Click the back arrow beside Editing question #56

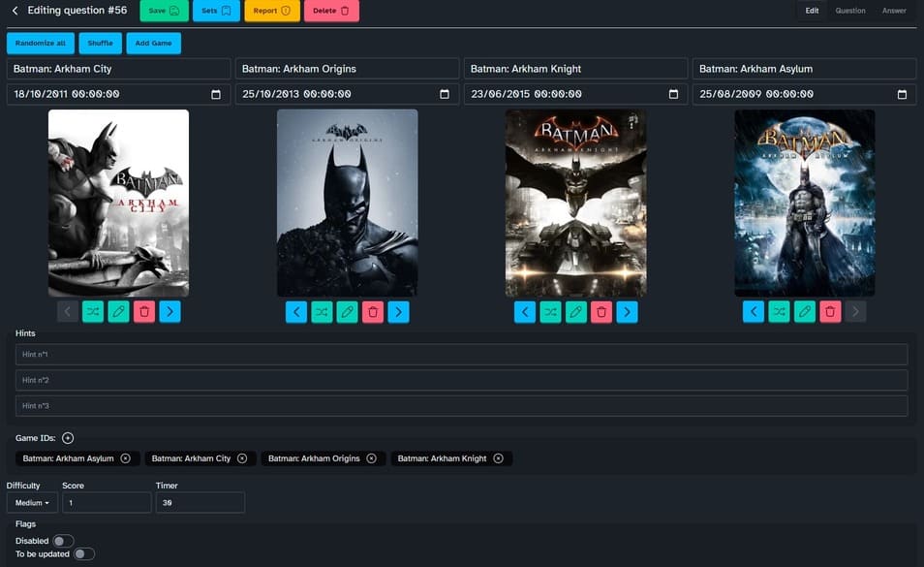point(15,11)
